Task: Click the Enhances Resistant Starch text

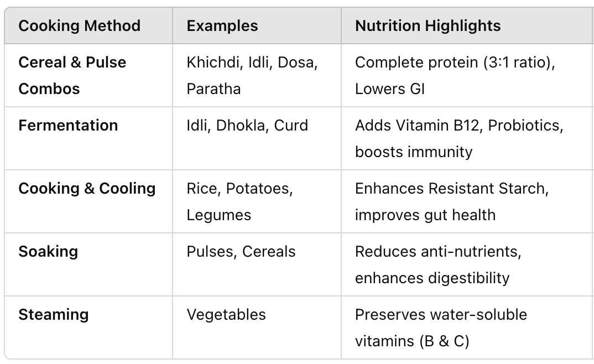Action: pos(450,189)
